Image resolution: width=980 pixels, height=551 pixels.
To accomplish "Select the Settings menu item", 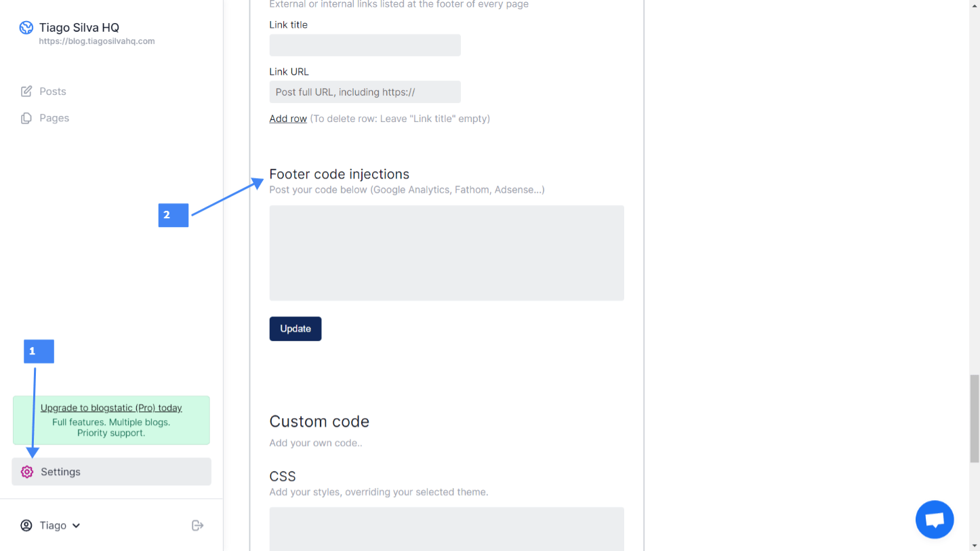I will click(x=60, y=471).
